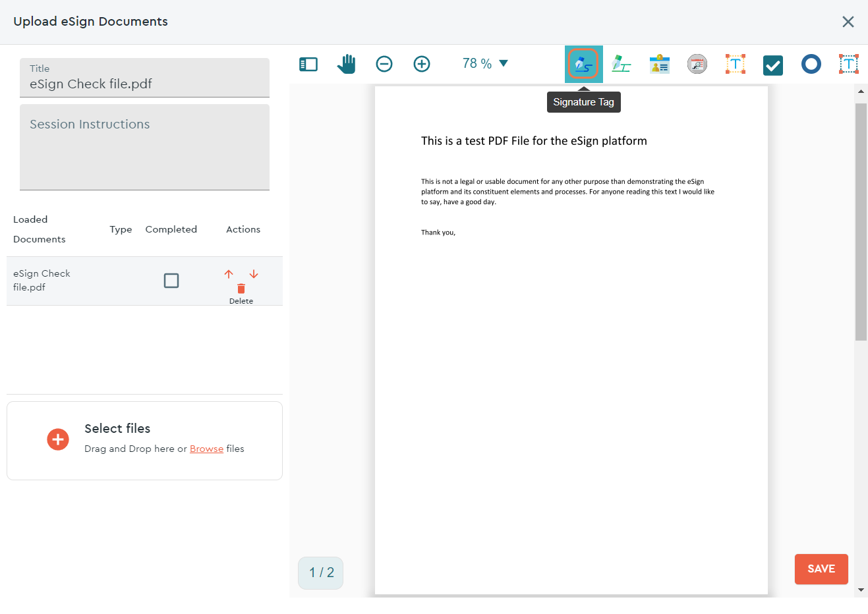Open the 78 % zoom dropdown

pyautogui.click(x=485, y=63)
